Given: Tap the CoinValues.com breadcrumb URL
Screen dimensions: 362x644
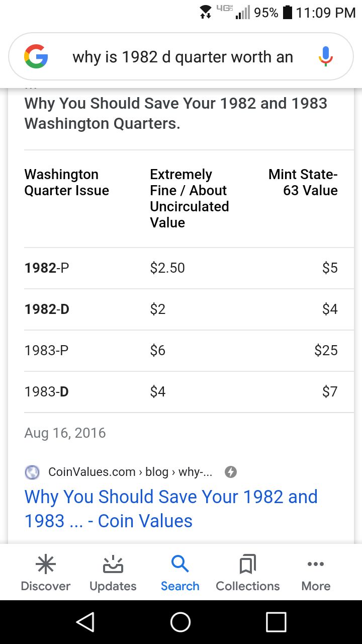Looking at the screenshot, I should [130, 472].
